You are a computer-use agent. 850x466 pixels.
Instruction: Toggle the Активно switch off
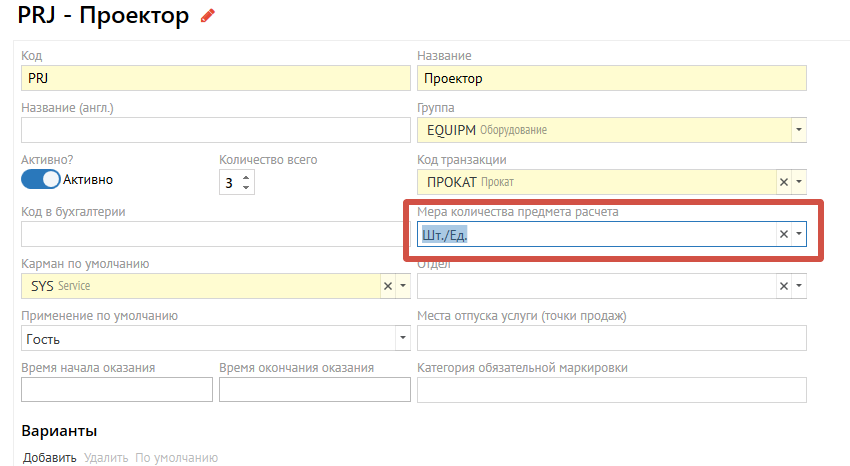click(x=41, y=180)
